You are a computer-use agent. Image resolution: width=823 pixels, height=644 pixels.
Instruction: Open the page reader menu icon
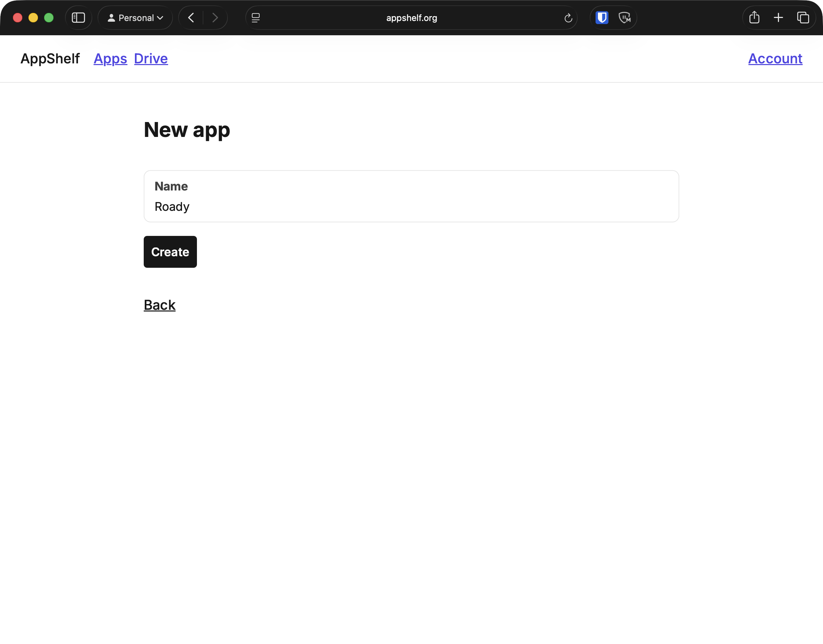click(256, 18)
